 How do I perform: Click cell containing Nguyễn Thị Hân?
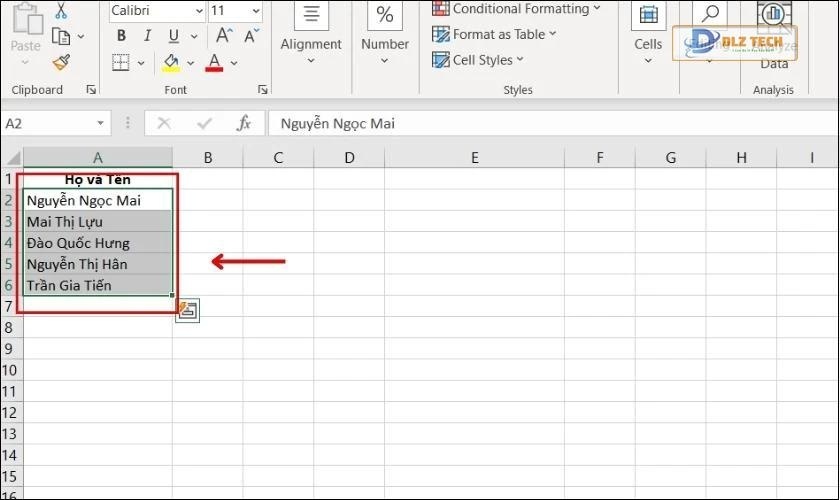pyautogui.click(x=98, y=264)
